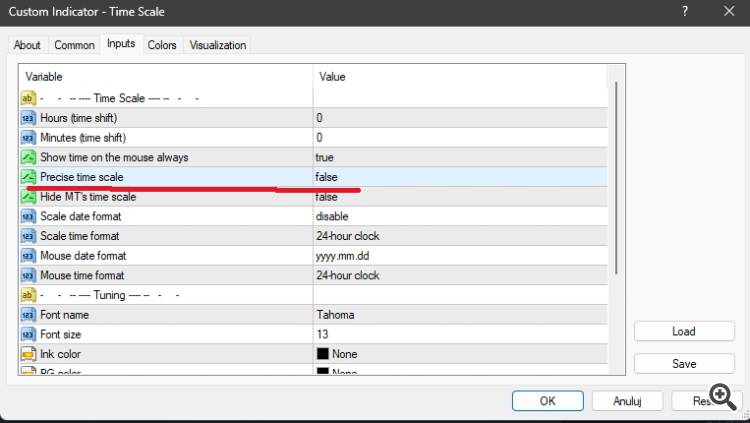Click the color icon beside Ink color
750x423 pixels.
(28, 354)
